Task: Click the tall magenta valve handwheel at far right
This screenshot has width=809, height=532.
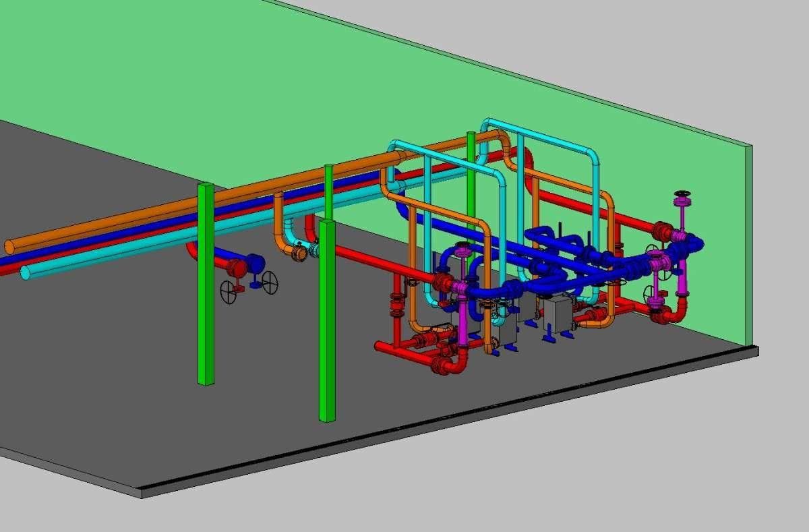Action: pyautogui.click(x=683, y=196)
